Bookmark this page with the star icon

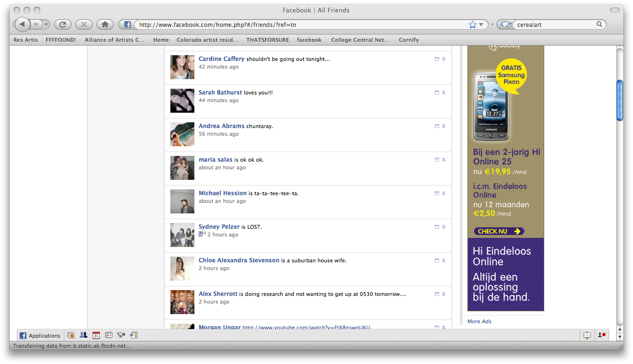(x=472, y=24)
